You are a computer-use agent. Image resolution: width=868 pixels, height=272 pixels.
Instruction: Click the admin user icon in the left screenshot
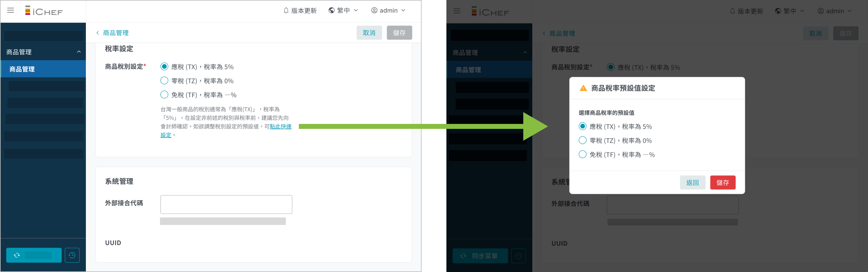(x=374, y=11)
